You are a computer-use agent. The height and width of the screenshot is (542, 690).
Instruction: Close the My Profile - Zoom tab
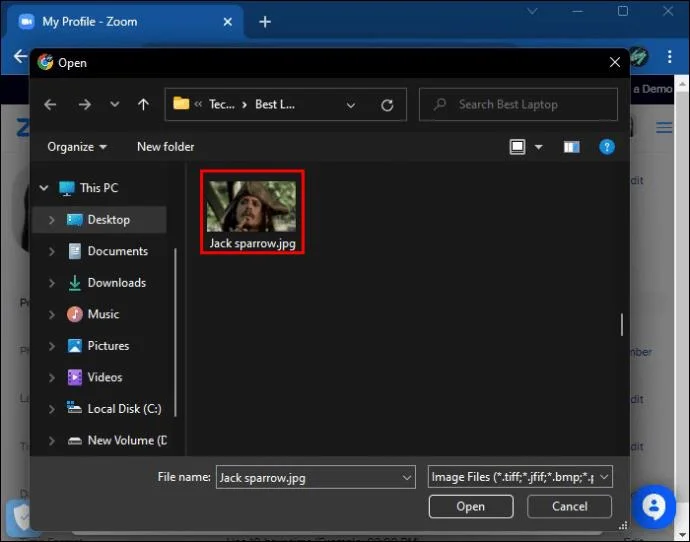[x=228, y=22]
